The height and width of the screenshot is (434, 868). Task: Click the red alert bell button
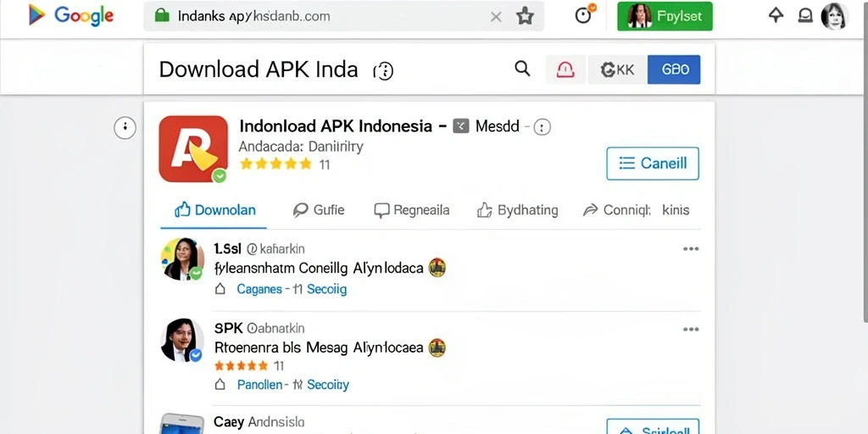[x=565, y=70]
